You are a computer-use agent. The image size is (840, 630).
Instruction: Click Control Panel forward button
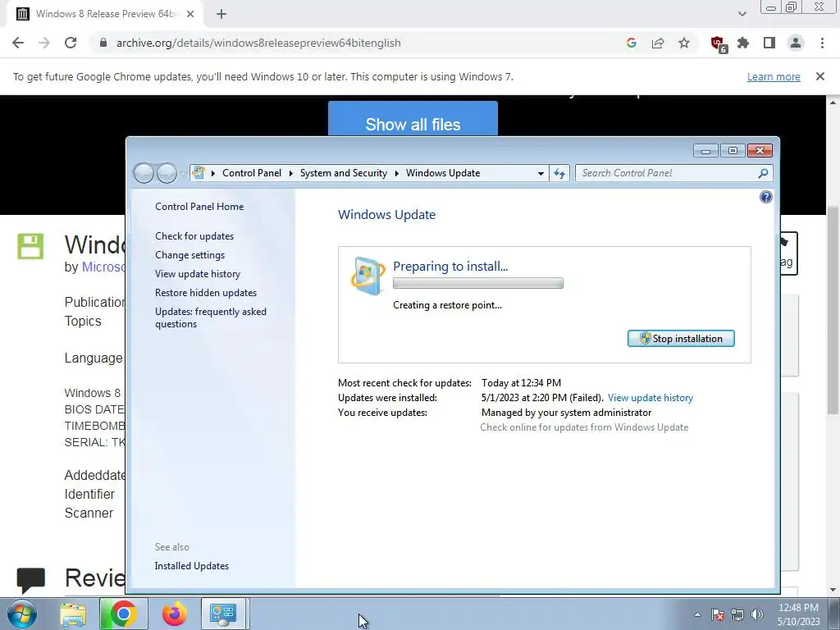coord(167,173)
